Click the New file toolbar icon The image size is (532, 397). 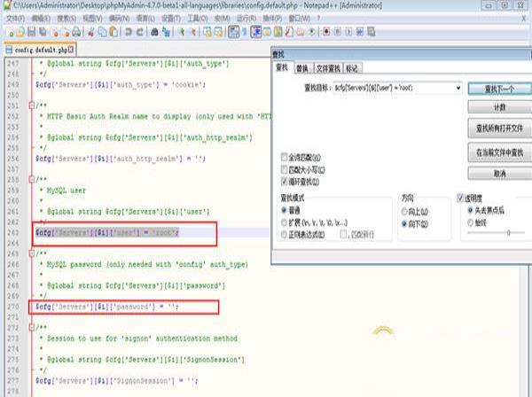click(x=8, y=32)
